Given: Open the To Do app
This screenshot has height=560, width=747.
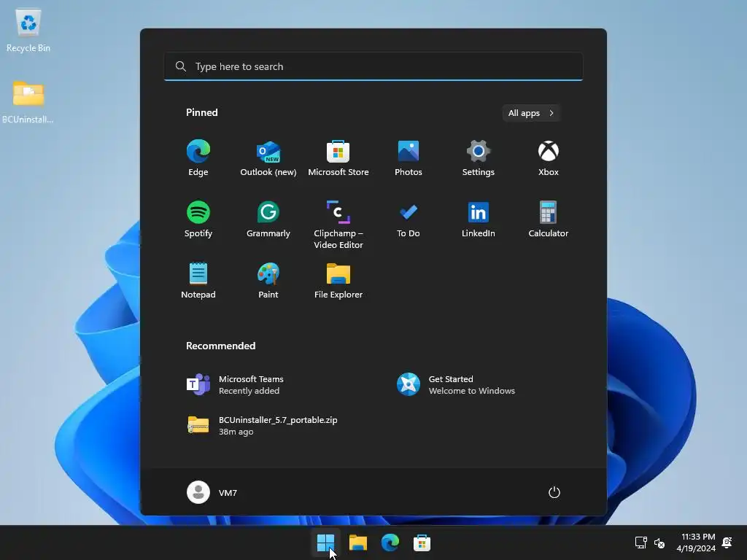Looking at the screenshot, I should click(409, 219).
